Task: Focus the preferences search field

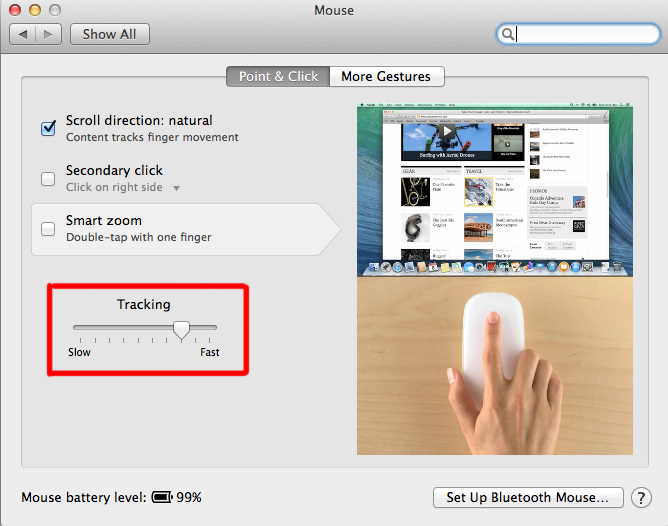Action: click(578, 34)
